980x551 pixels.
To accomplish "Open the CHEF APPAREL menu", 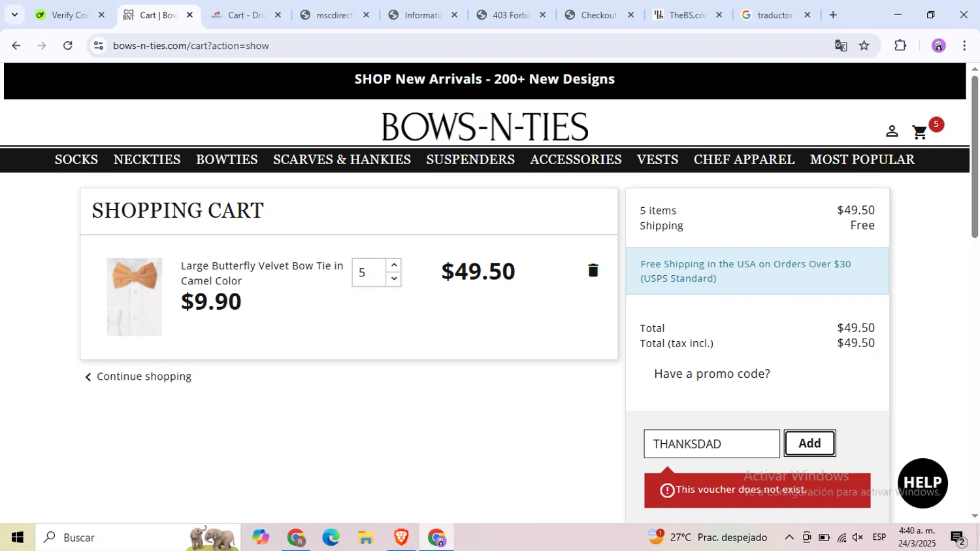I will click(744, 159).
